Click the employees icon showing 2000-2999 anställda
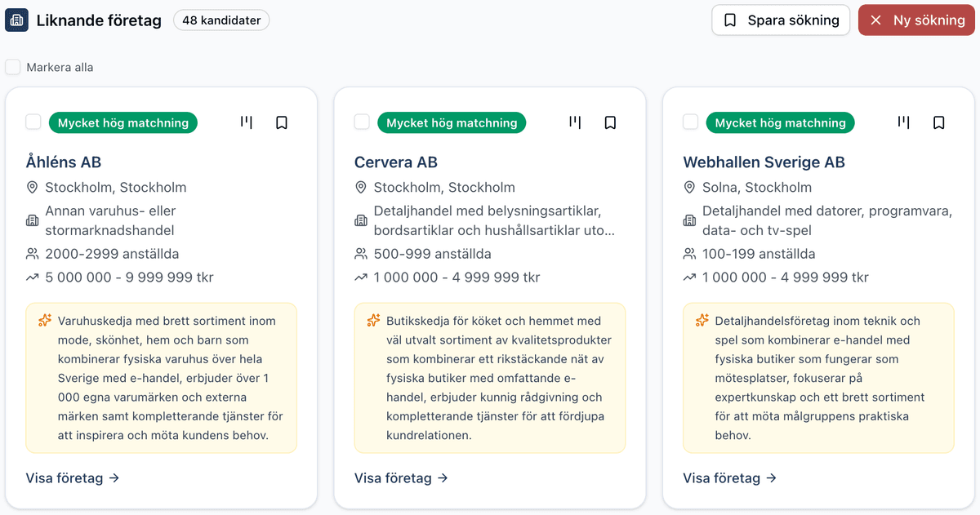Screen dimensions: 980x515 (32, 253)
